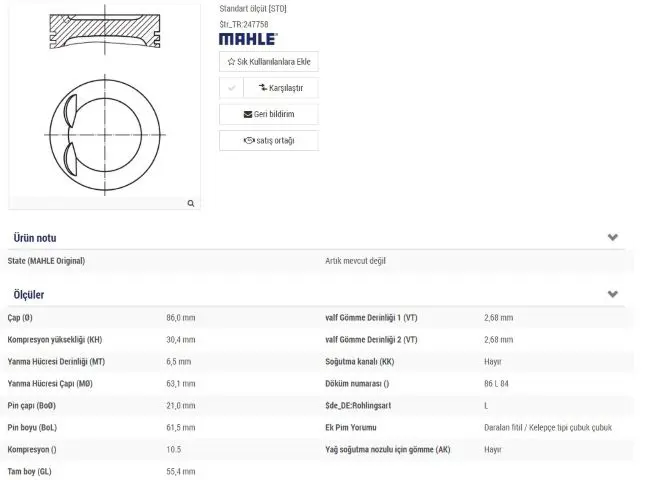The height and width of the screenshot is (480, 649).
Task: Click the Ölçüler section heading
Action: pos(28,295)
